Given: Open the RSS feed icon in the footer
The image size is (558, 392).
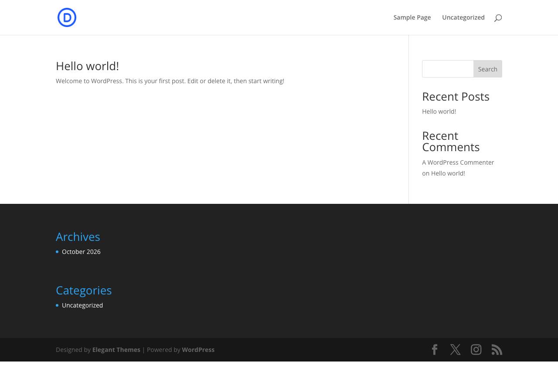Looking at the screenshot, I should click(x=497, y=350).
